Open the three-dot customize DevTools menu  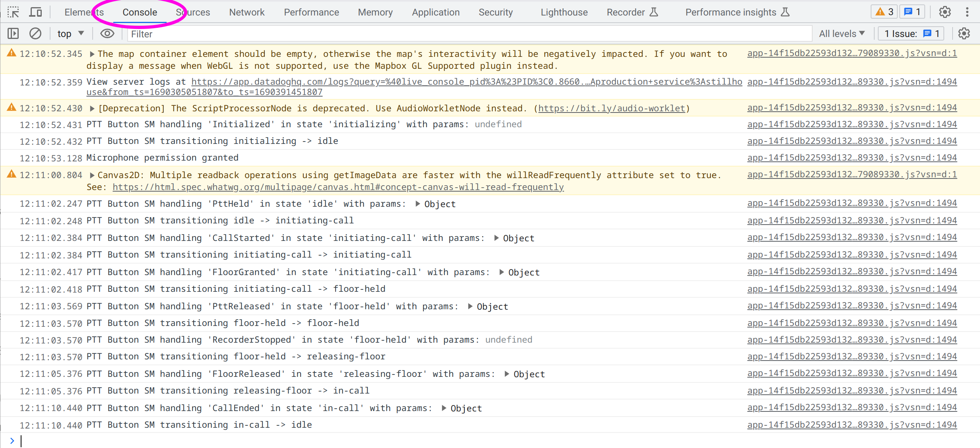click(967, 12)
